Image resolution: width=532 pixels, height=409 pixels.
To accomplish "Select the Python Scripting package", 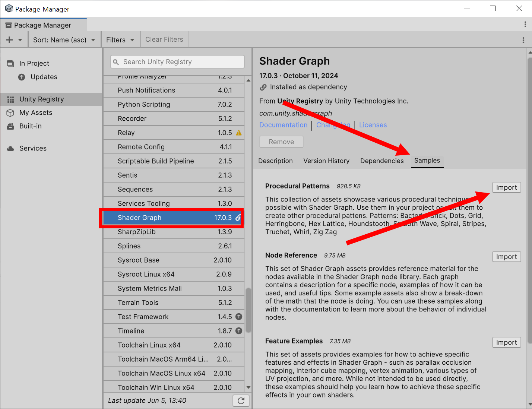I will [x=174, y=104].
